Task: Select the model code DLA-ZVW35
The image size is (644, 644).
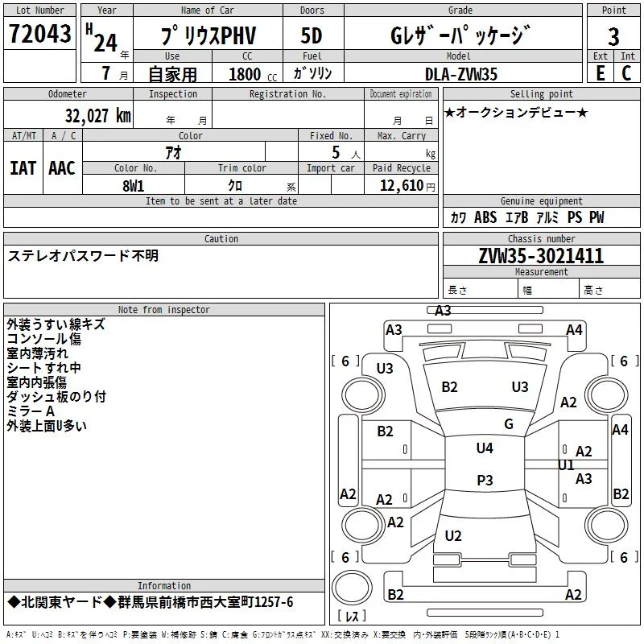Action: pyautogui.click(x=461, y=74)
